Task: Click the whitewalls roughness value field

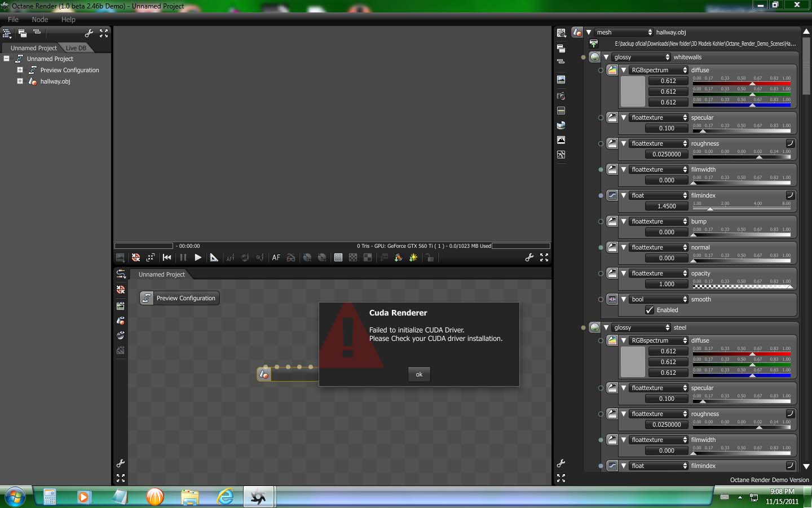Action: (667, 154)
